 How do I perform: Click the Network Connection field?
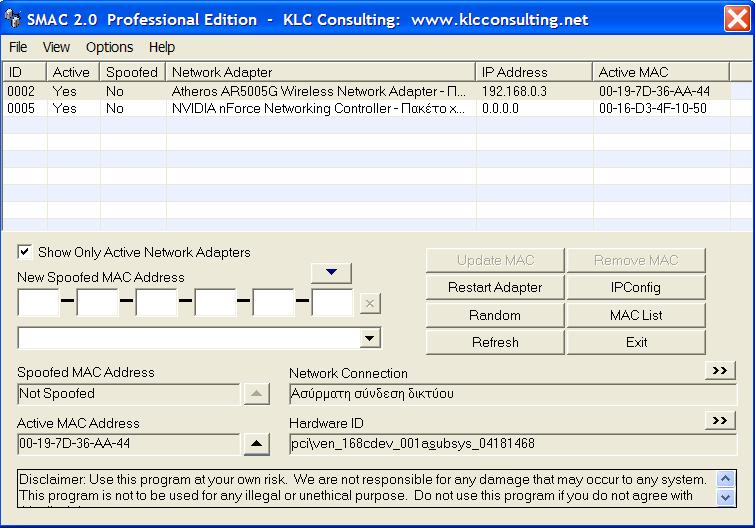513,394
